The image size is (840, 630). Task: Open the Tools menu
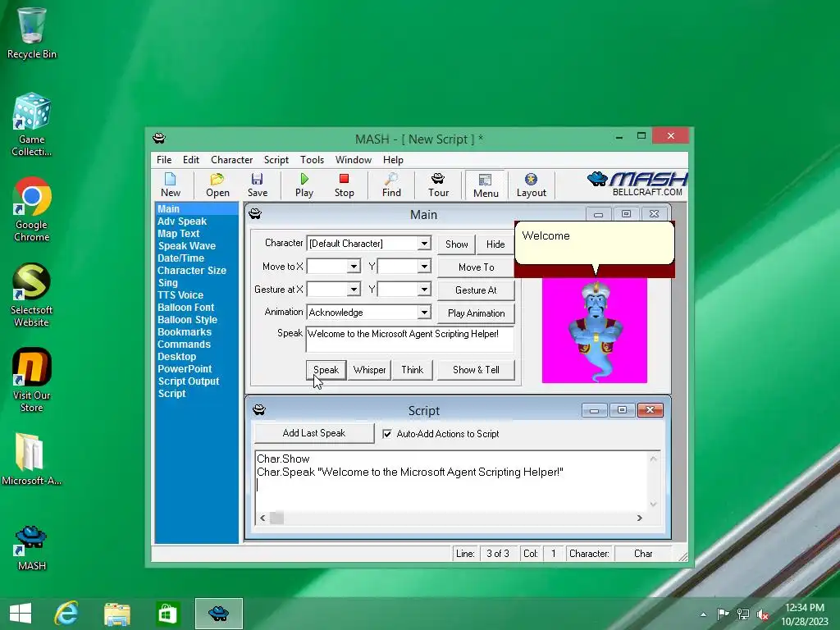(312, 160)
